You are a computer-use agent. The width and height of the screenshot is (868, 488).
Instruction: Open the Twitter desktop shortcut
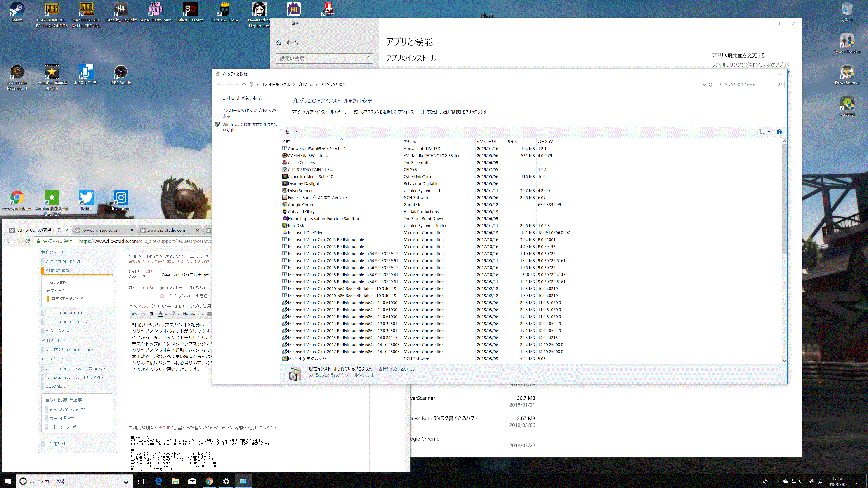click(x=86, y=200)
